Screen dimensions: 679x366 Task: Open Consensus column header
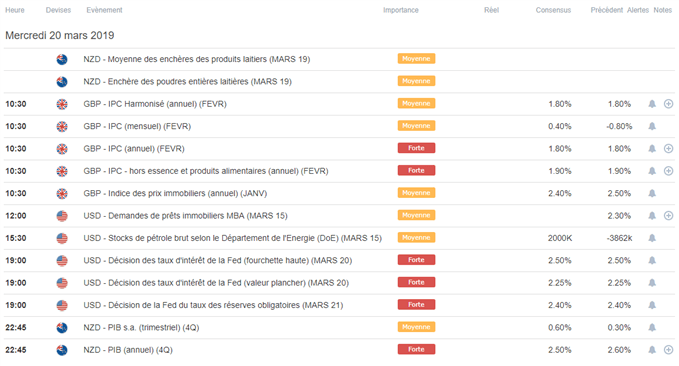tap(553, 10)
